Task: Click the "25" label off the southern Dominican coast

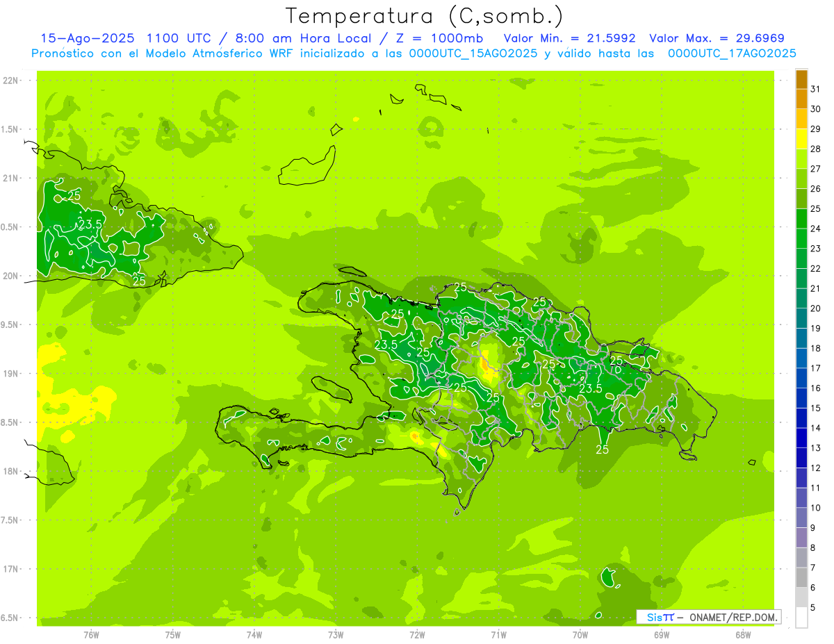Action: (x=603, y=449)
